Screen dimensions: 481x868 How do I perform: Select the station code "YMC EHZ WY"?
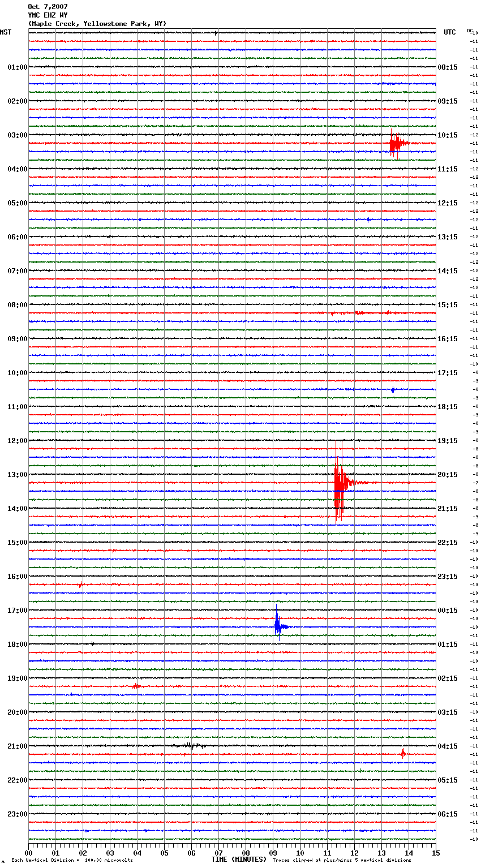click(x=48, y=15)
